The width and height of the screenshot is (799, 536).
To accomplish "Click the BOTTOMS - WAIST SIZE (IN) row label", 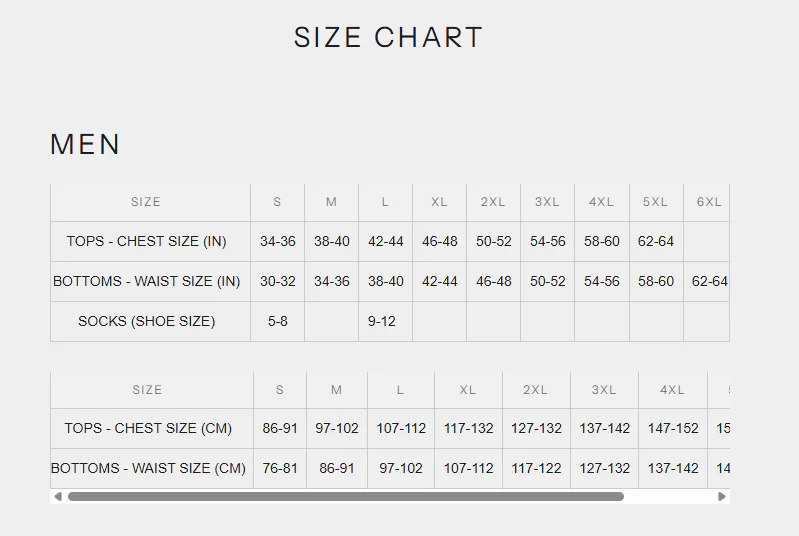I will tap(147, 281).
